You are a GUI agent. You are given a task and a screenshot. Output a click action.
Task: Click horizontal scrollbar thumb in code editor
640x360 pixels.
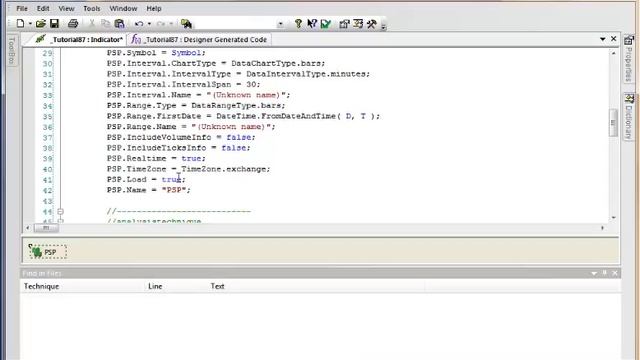(46, 228)
